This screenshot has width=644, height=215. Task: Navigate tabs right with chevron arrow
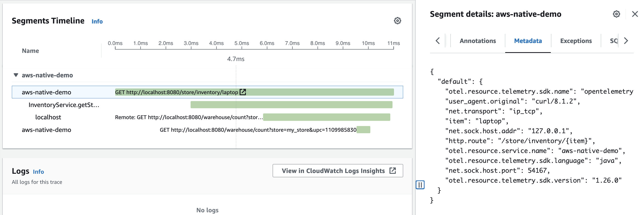626,41
